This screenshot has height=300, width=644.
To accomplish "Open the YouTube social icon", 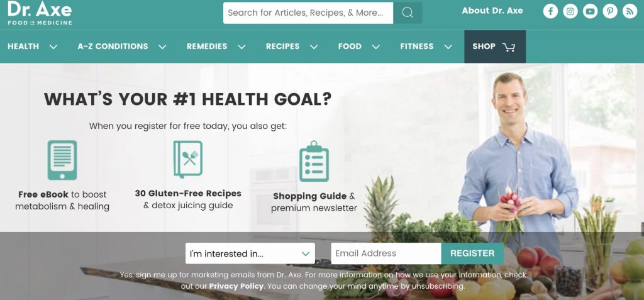I will [590, 11].
